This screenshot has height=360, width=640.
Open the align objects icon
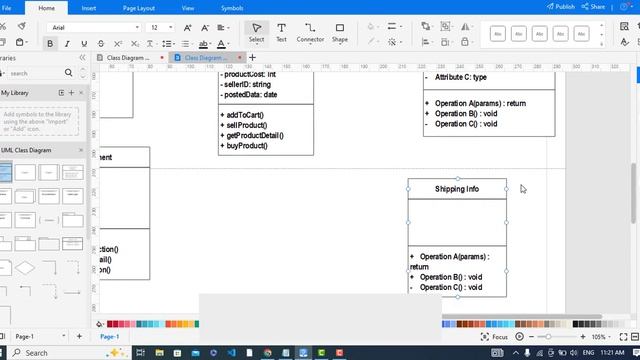click(x=426, y=42)
